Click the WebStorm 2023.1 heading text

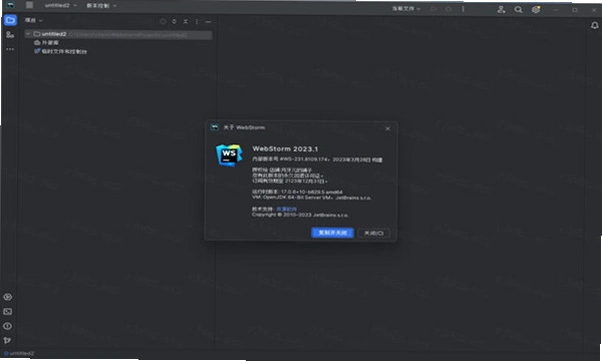point(285,149)
